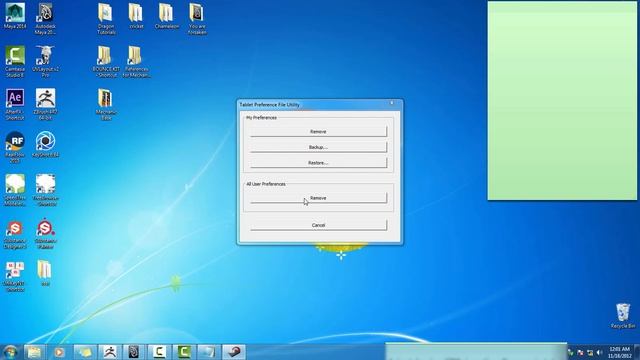The width and height of the screenshot is (640, 360).
Task: Open the keyboard-keys shortcut icon
Action: (x=15, y=277)
